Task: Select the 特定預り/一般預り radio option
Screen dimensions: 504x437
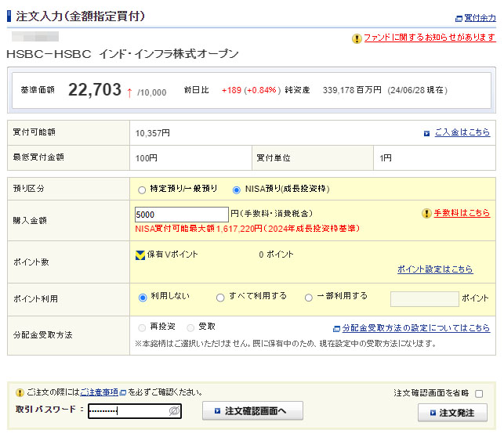Action: [142, 190]
